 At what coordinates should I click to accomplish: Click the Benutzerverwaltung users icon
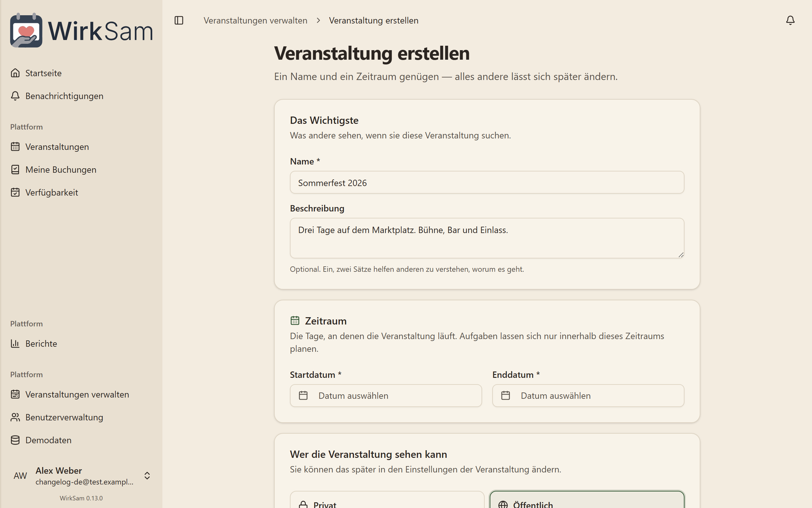click(x=15, y=417)
